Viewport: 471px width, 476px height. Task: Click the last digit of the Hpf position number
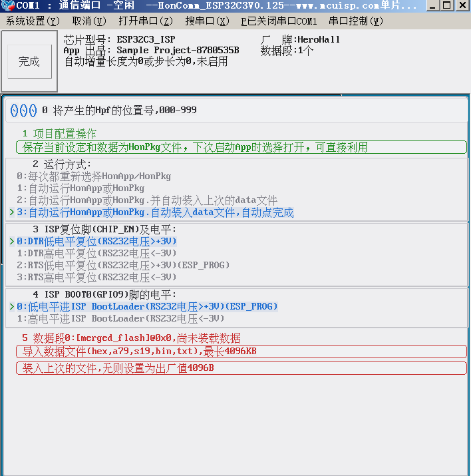33,111
